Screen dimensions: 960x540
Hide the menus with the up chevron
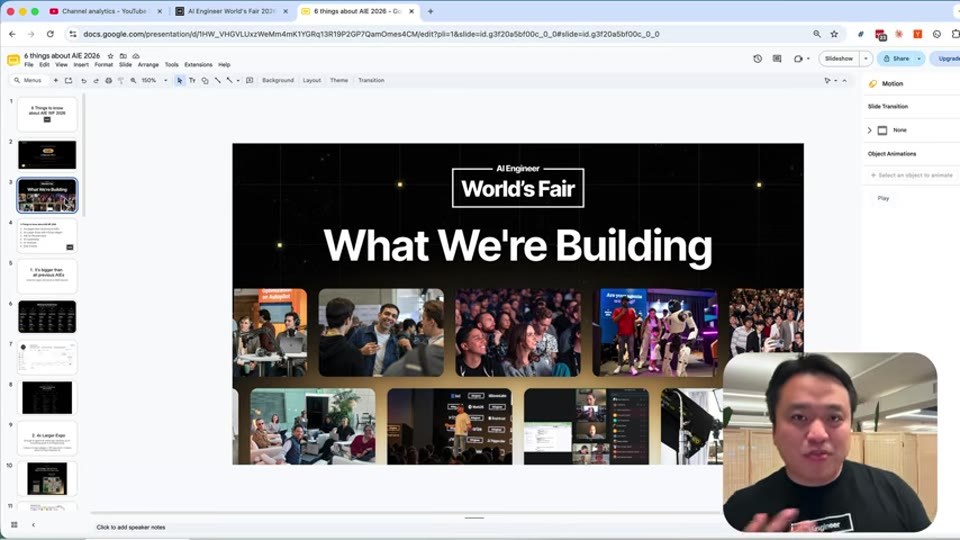click(844, 80)
